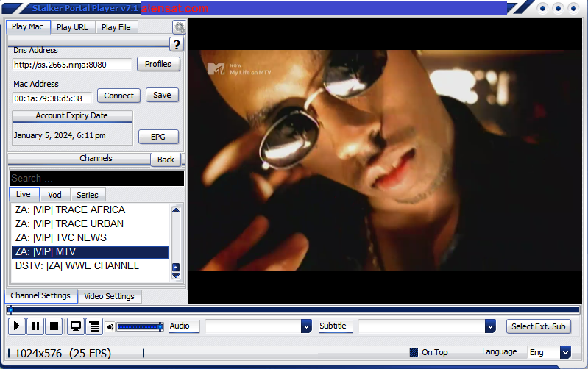This screenshot has width=588, height=369.
Task: Click the playlist lines icon
Action: pyautogui.click(x=93, y=326)
